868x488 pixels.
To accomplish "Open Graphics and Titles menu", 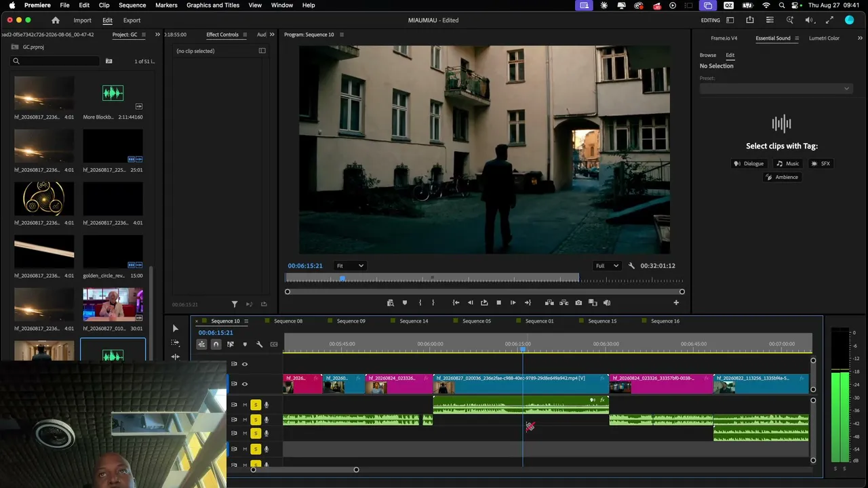I will [213, 5].
